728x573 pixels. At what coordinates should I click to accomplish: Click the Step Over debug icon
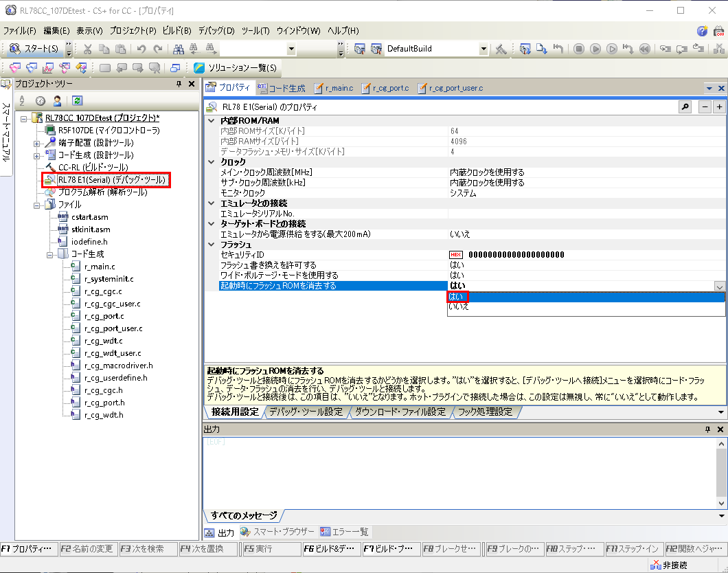[681, 49]
